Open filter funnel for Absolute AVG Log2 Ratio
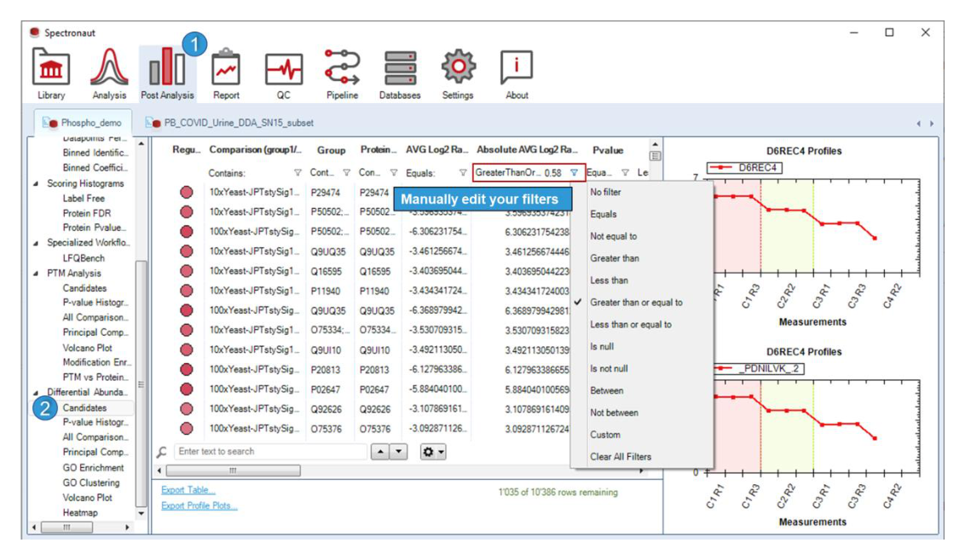Viewport: 965px width, 560px height. click(x=575, y=173)
